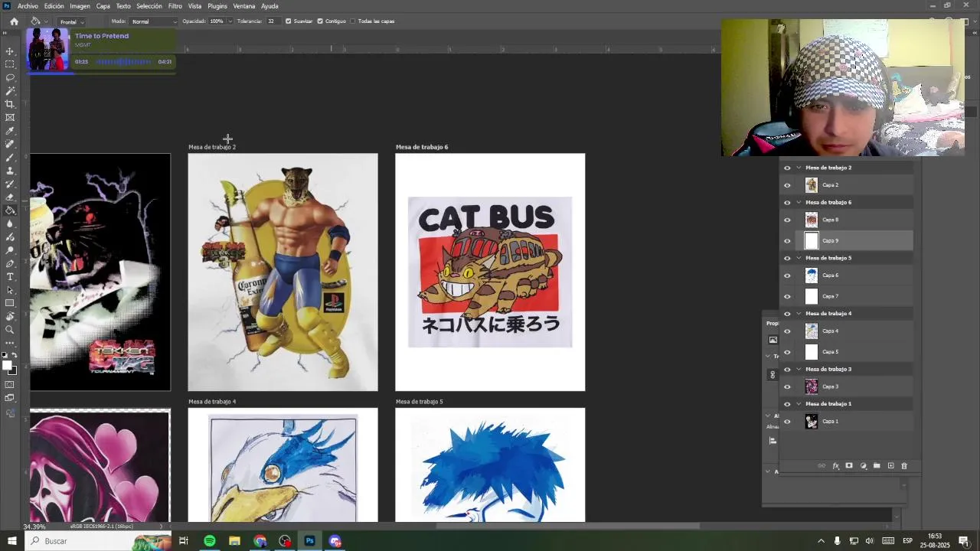Select the Magic Wand tool
Image resolution: width=980 pixels, height=551 pixels.
tap(10, 91)
